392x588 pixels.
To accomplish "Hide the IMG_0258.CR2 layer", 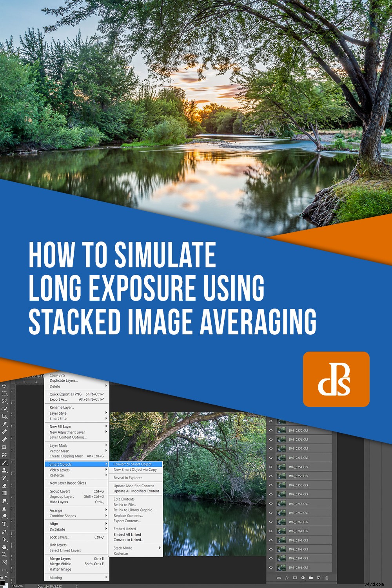I will point(270,505).
